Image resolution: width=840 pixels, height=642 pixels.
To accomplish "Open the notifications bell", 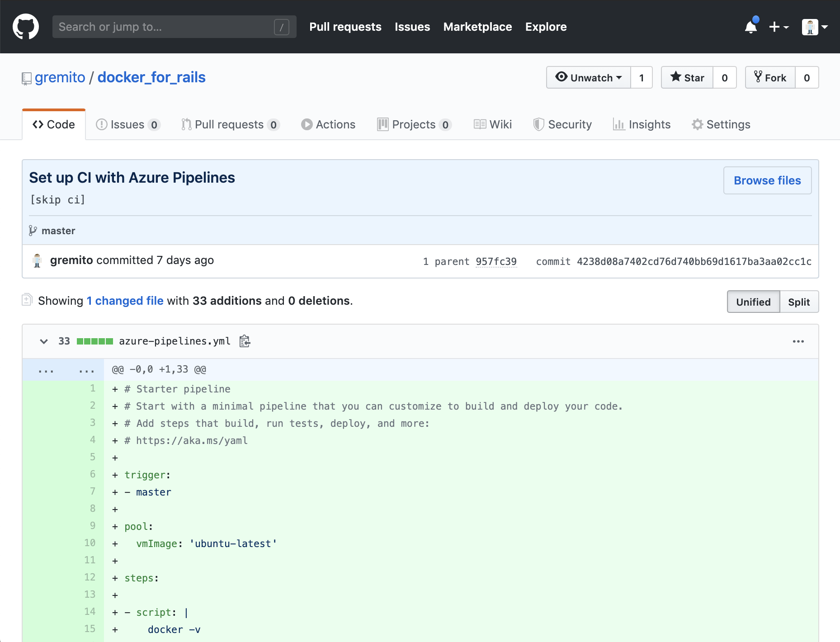I will [x=751, y=27].
